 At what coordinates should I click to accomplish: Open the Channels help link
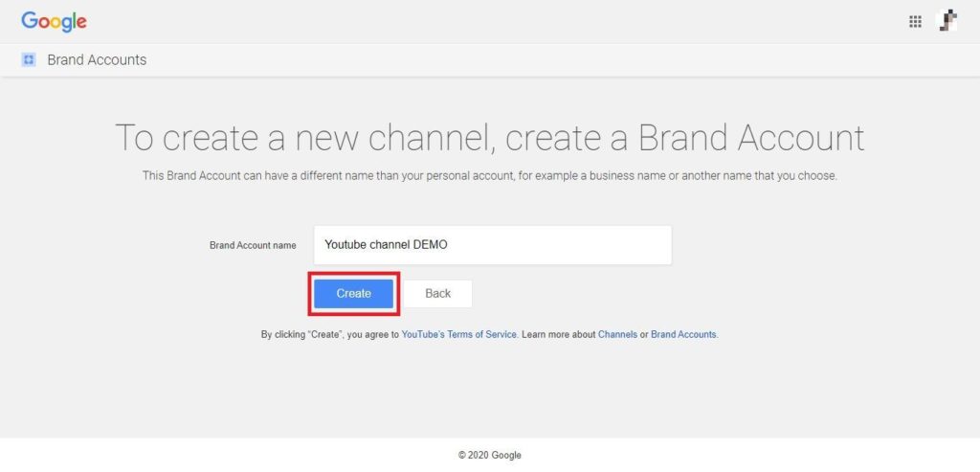point(617,334)
